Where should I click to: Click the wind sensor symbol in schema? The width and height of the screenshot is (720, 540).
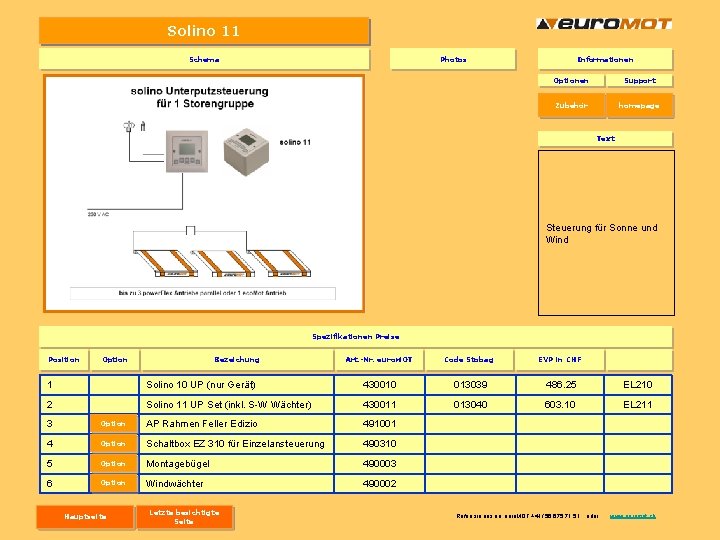(129, 126)
